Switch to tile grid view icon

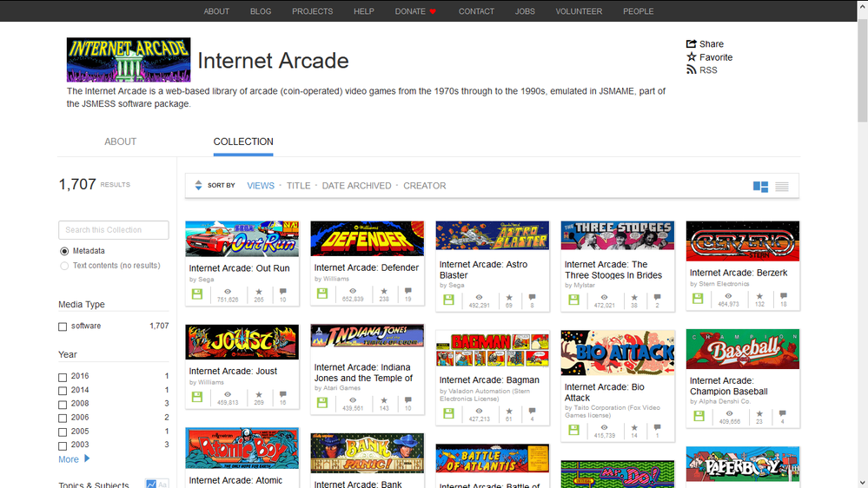click(760, 186)
